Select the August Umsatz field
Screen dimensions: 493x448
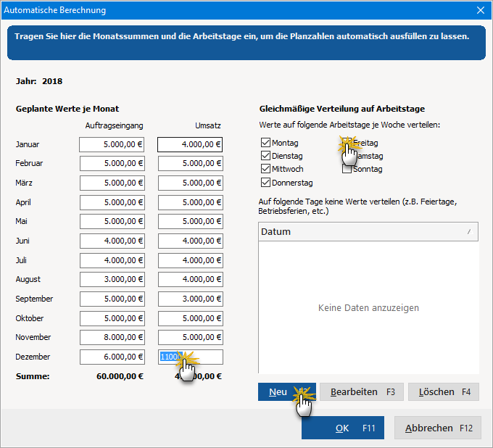click(x=191, y=280)
